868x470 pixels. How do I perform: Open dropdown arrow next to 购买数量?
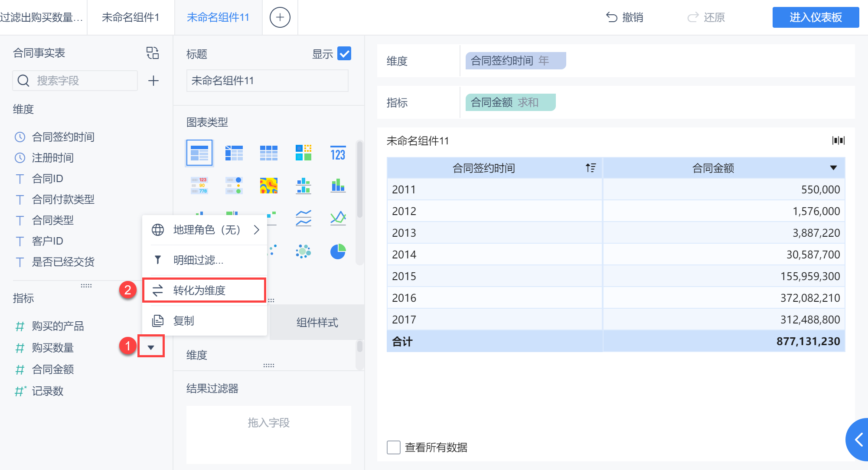pos(151,347)
